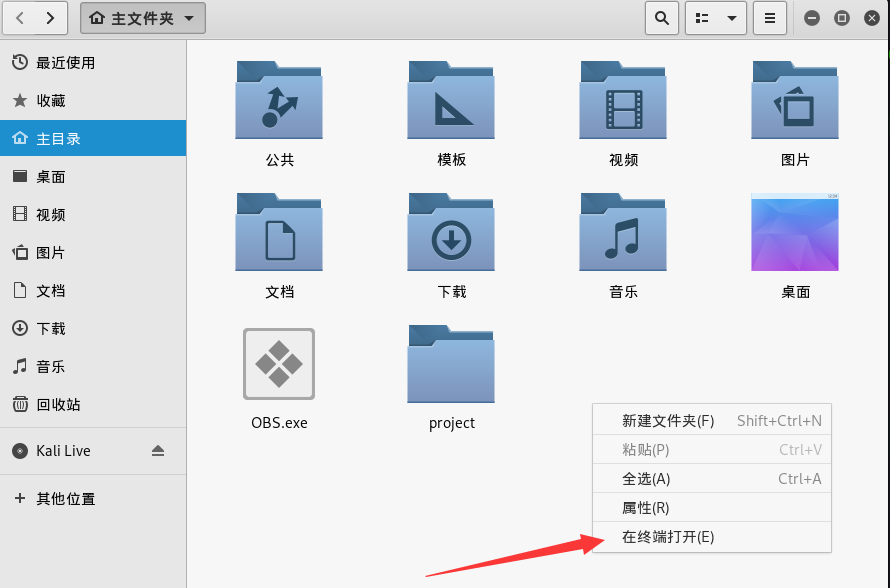Choose 新建文件夹(F) from context menu
The height and width of the screenshot is (588, 890).
click(712, 421)
